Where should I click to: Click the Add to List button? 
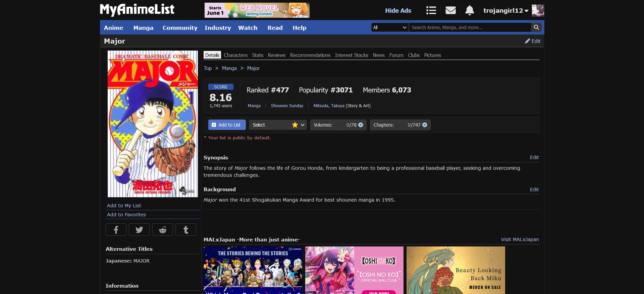point(227,125)
